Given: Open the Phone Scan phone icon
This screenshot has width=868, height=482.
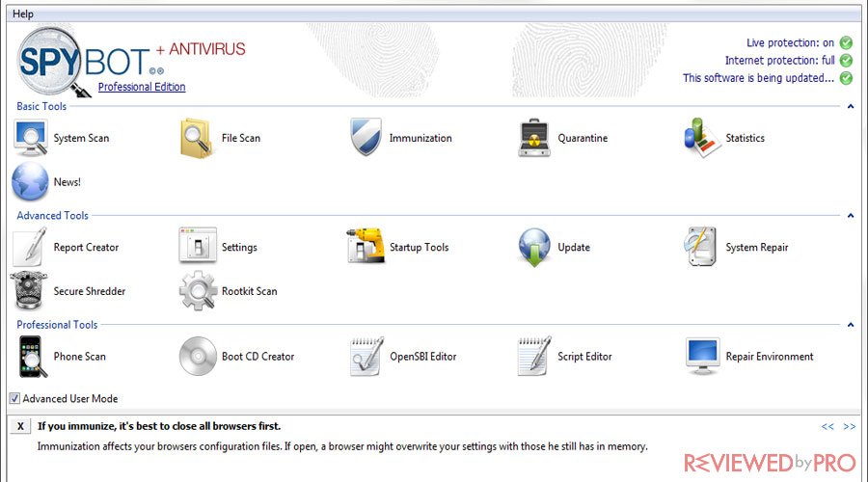Looking at the screenshot, I should click(32, 357).
